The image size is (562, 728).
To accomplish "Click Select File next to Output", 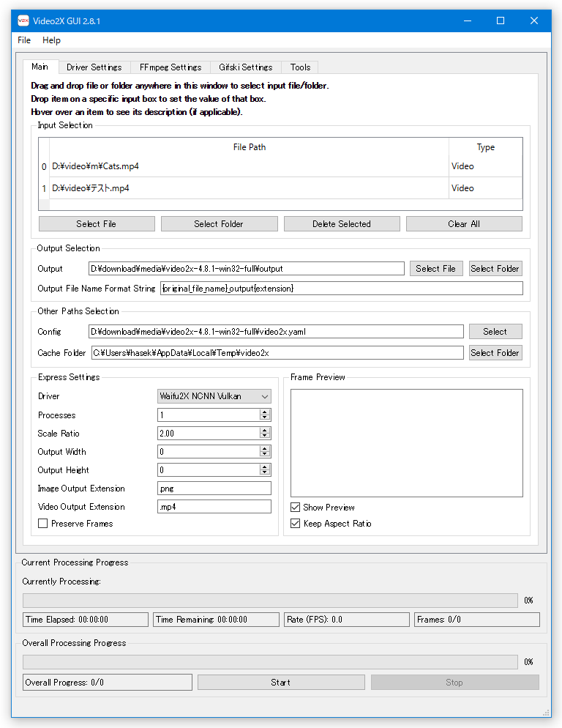I will click(436, 269).
